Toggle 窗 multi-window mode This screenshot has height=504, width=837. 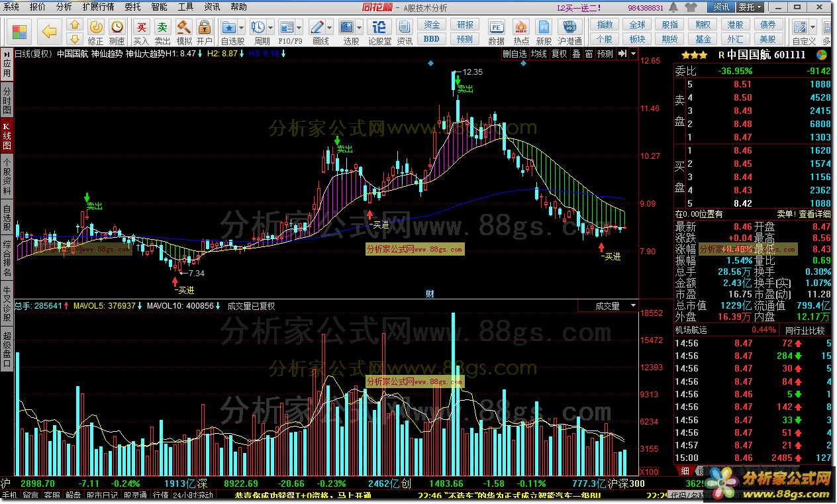click(x=589, y=54)
